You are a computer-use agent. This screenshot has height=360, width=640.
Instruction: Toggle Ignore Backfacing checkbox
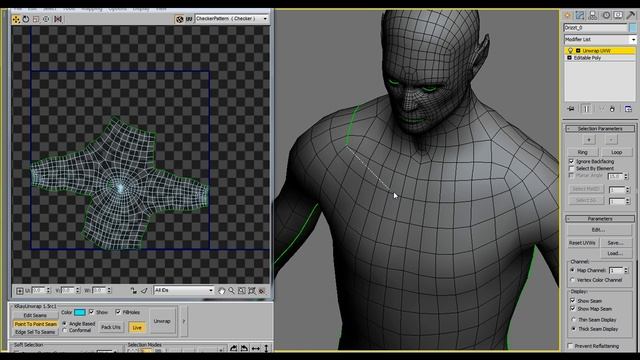[571, 162]
